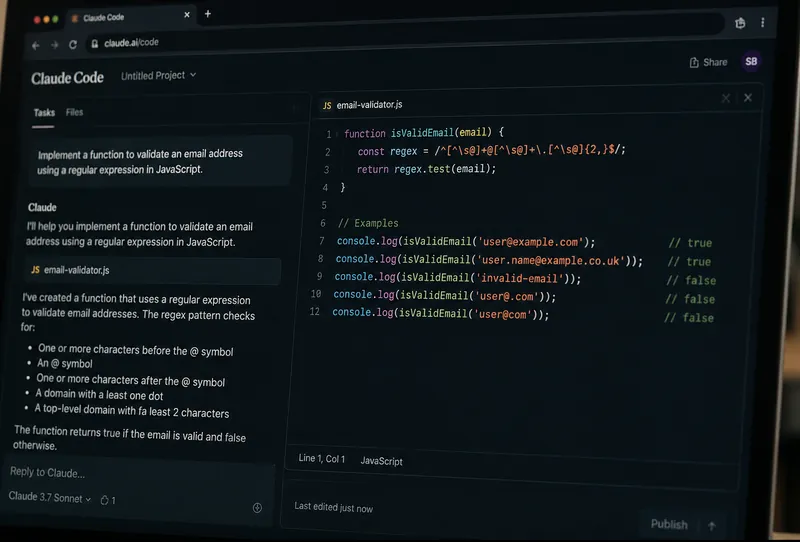
Task: Expand the Untitled Project dropdown
Action: click(x=158, y=76)
